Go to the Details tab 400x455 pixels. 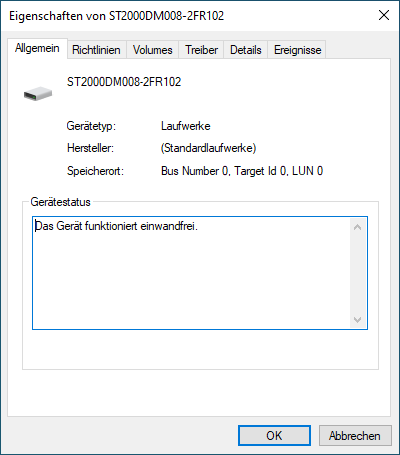[x=246, y=50]
